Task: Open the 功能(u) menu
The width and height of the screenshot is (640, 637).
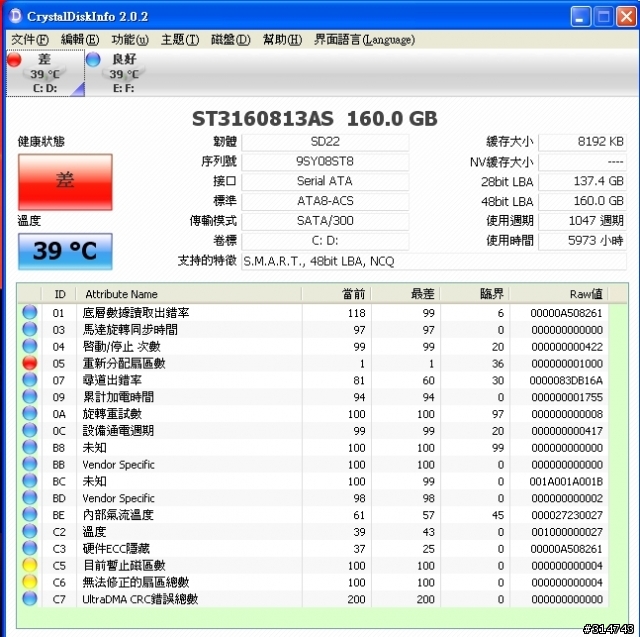Action: 130,40
